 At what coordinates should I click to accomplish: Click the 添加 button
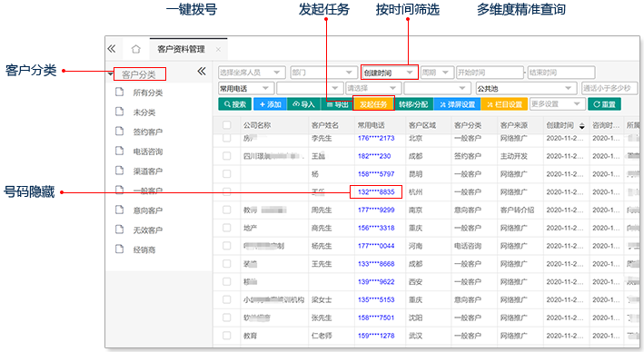[x=271, y=104]
